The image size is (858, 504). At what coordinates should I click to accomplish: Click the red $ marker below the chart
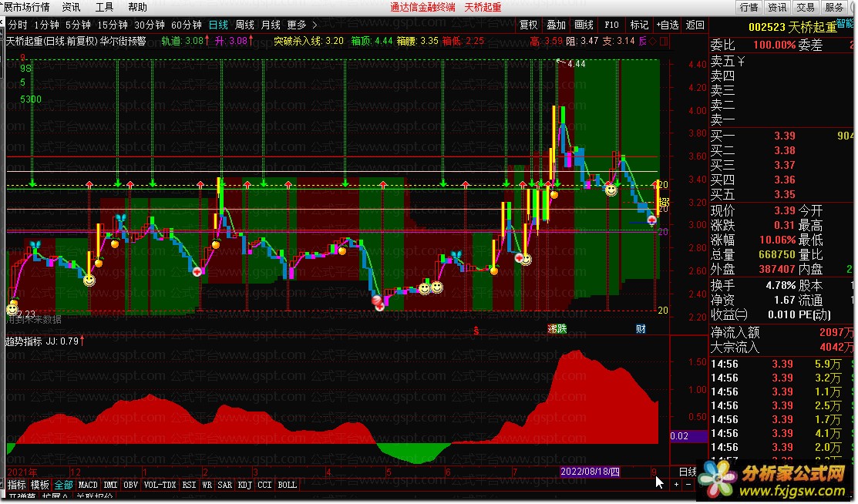coord(476,331)
